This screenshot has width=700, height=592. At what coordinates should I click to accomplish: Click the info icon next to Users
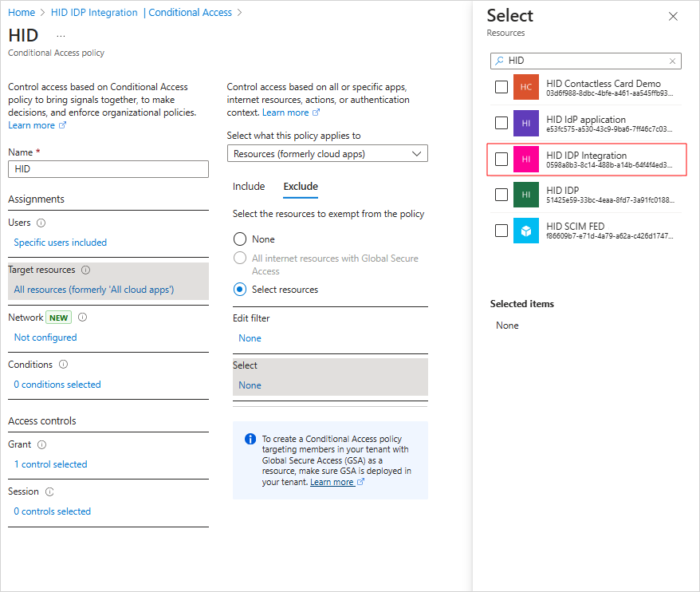(x=41, y=223)
